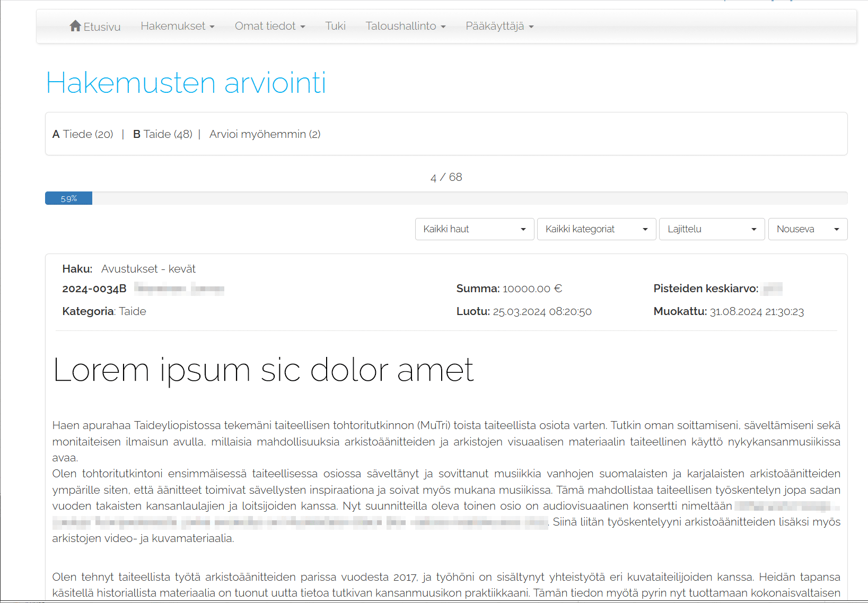The image size is (868, 603).
Task: Expand the Pääkäyttäjä dropdown menu
Action: [x=499, y=26]
